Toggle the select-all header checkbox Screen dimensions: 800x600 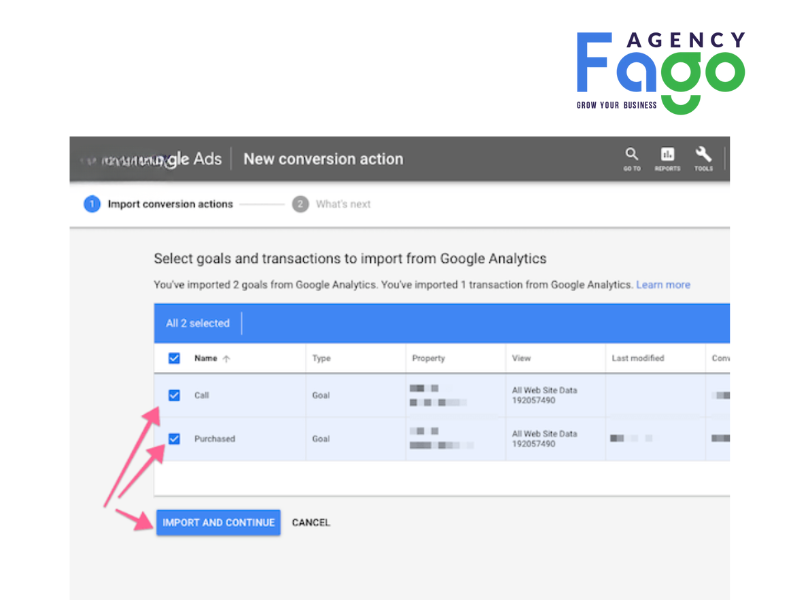pyautogui.click(x=174, y=358)
